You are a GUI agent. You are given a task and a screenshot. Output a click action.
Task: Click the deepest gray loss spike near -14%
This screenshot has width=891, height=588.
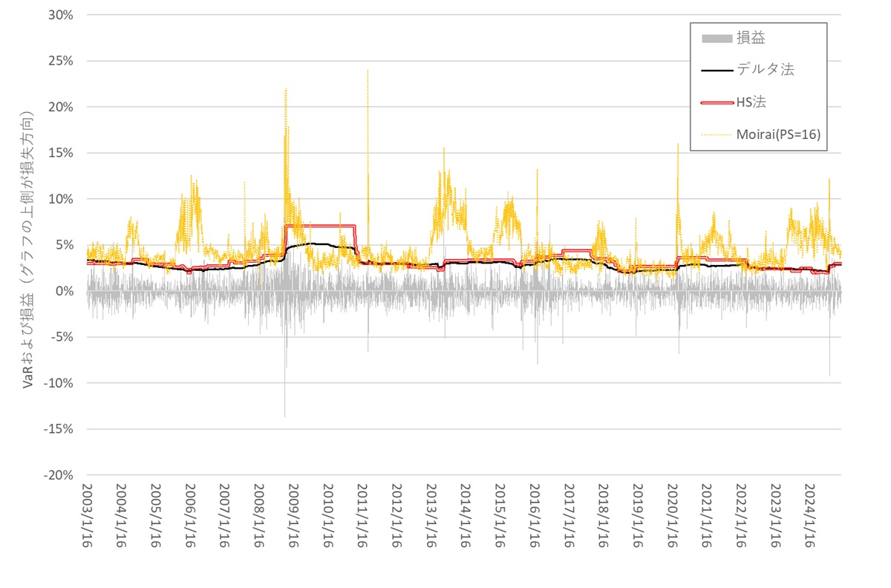pos(285,414)
